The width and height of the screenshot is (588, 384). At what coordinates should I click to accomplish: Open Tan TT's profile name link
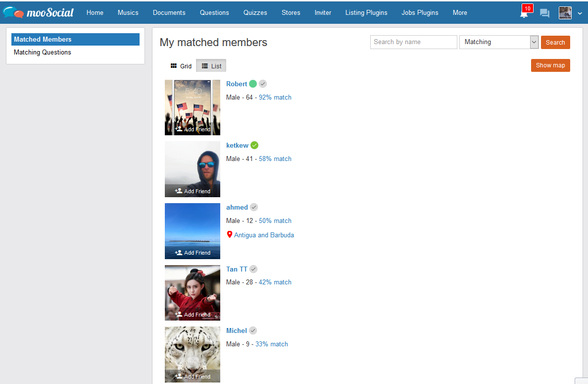pos(237,269)
